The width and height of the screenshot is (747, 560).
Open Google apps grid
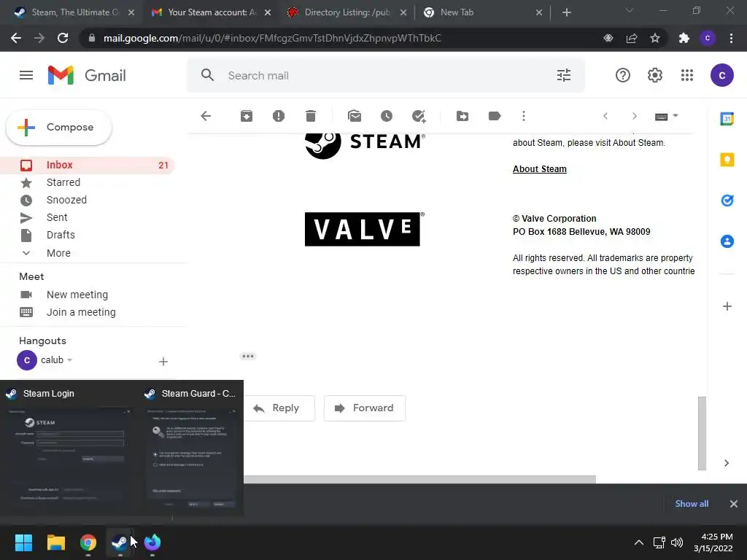(687, 75)
